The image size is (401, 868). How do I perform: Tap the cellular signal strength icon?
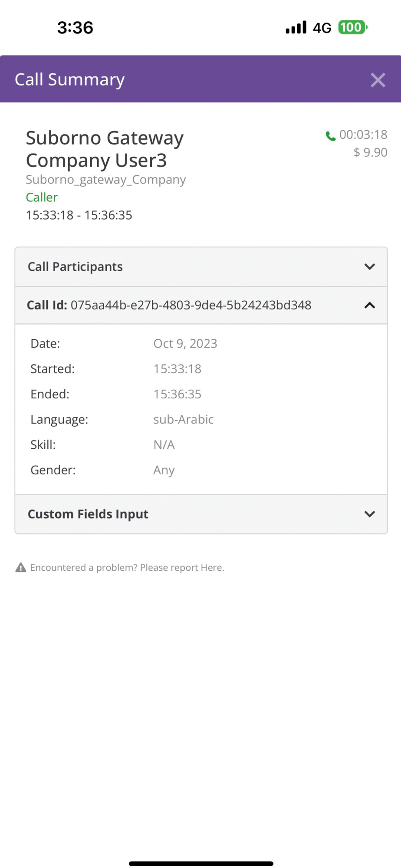pos(296,28)
